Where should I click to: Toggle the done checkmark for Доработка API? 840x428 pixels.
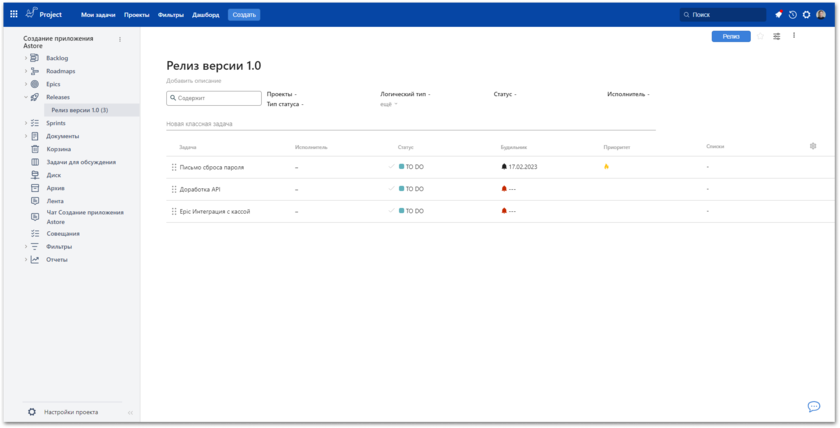392,189
